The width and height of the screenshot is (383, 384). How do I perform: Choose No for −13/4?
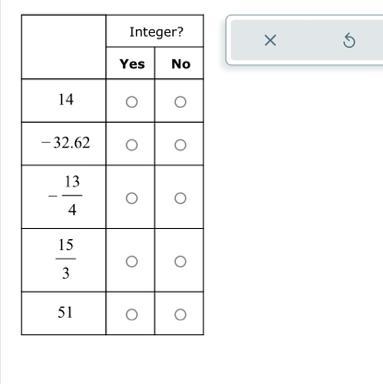pyautogui.click(x=180, y=198)
